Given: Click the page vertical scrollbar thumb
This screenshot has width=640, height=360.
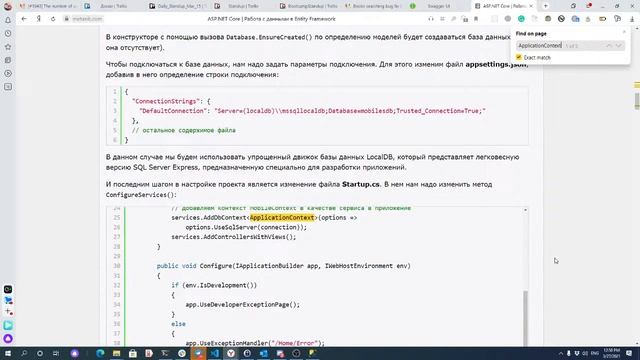Looking at the screenshot, I should coord(637,100).
